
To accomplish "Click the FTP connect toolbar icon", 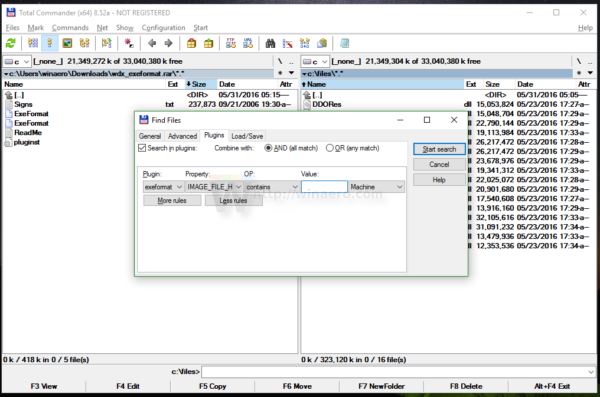I will point(231,43).
